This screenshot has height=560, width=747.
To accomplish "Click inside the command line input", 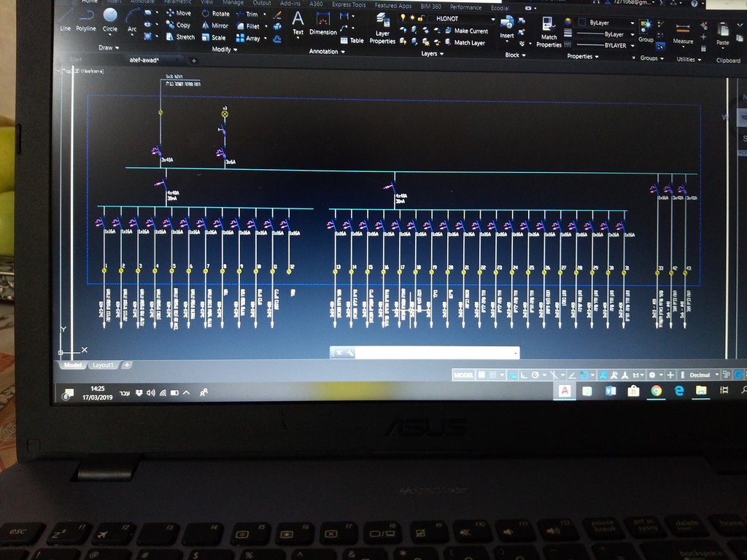I will point(435,353).
